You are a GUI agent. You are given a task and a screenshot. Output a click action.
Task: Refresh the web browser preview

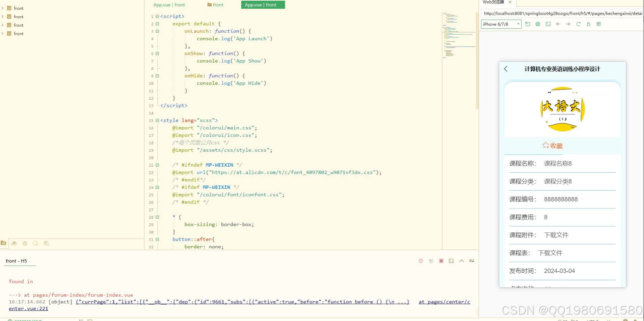tap(579, 24)
